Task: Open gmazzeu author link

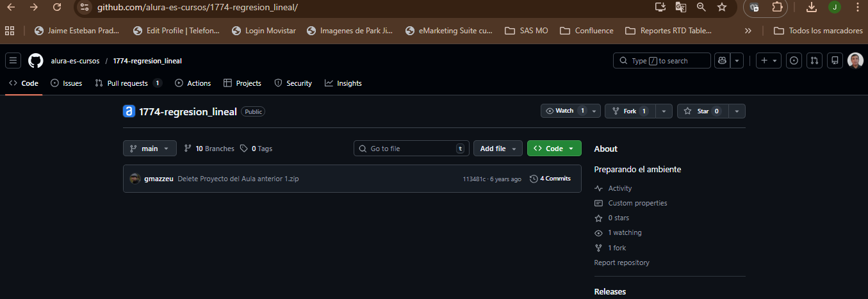Action: pos(159,179)
